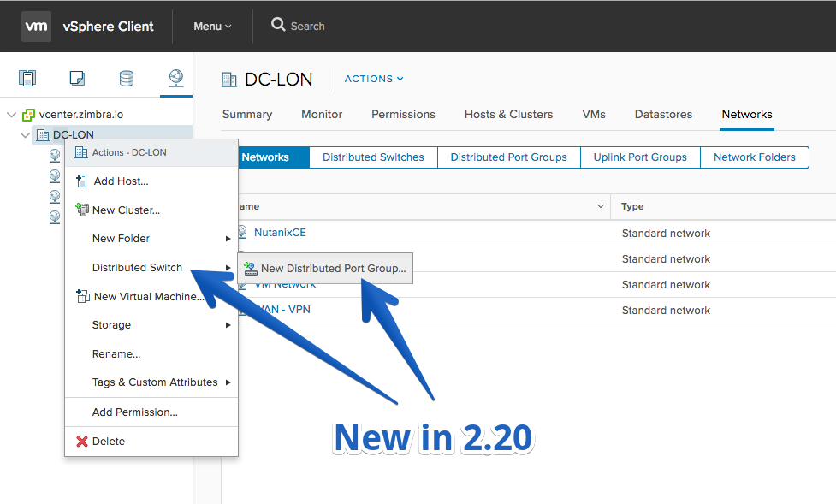Click the Search input field
The image size is (836, 504).
pyautogui.click(x=308, y=27)
